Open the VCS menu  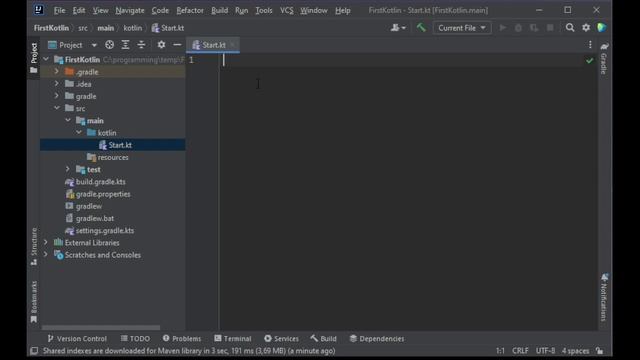(287, 10)
